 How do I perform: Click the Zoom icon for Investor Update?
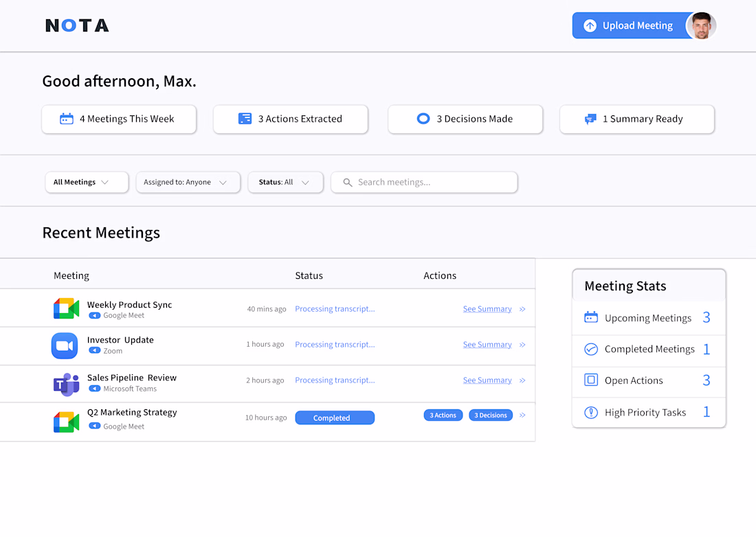tap(65, 346)
